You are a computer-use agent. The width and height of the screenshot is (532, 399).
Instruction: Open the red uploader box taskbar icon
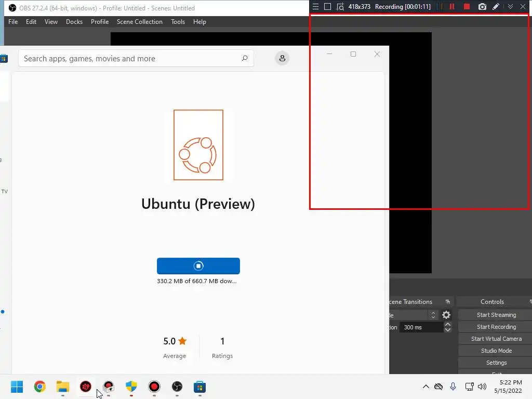[x=109, y=387]
